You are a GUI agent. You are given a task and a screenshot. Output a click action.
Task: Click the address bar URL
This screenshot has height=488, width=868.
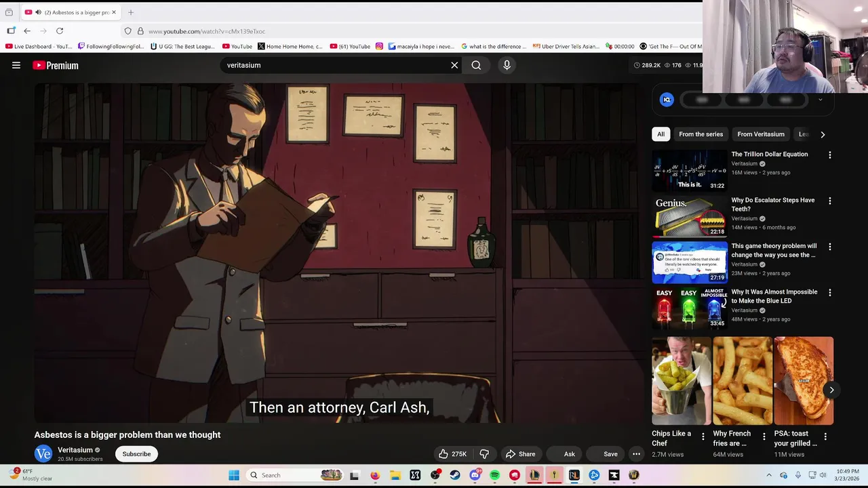(x=207, y=31)
